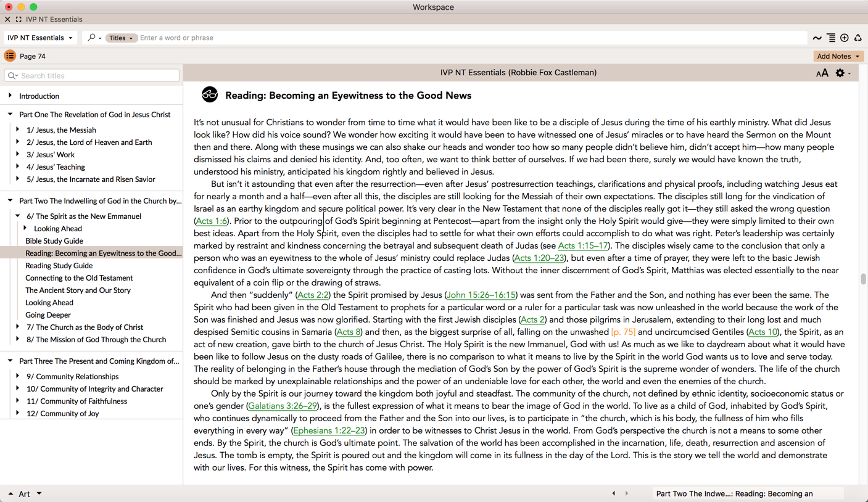Open IVP NT Essentials module dropdown
Viewport: 868px width, 502px height.
tap(40, 38)
